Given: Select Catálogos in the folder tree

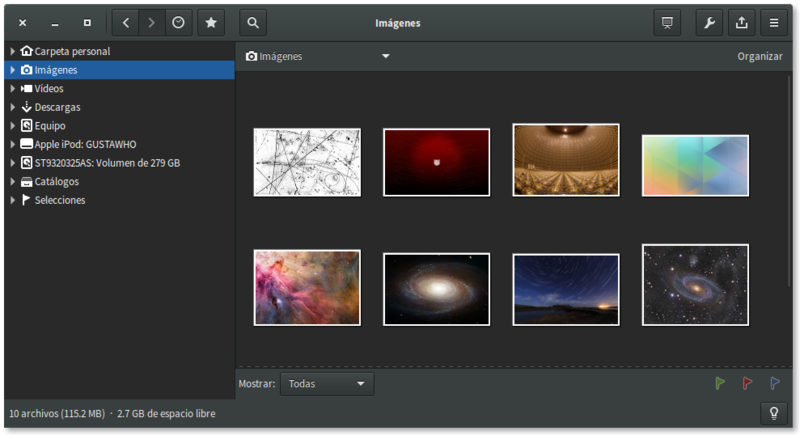Looking at the screenshot, I should click(56, 182).
